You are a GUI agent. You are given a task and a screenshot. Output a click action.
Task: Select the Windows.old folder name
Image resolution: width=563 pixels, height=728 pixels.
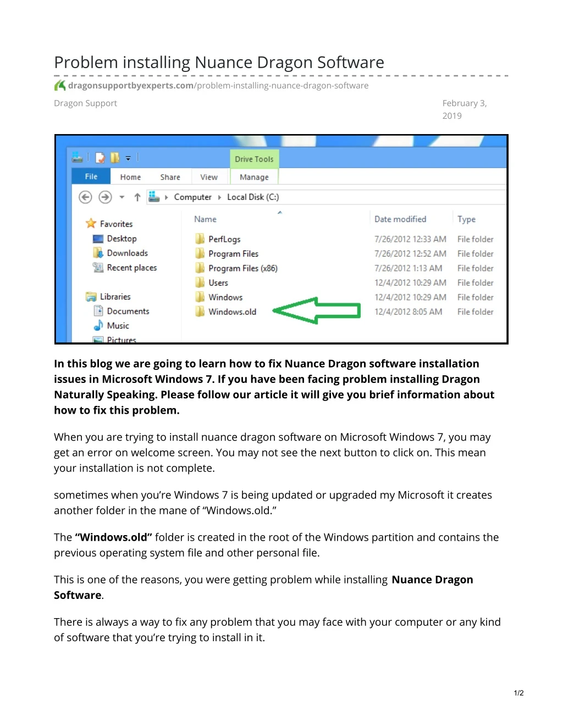point(232,312)
